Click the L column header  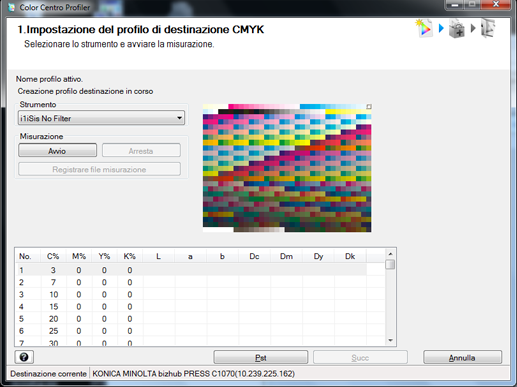[x=158, y=256]
